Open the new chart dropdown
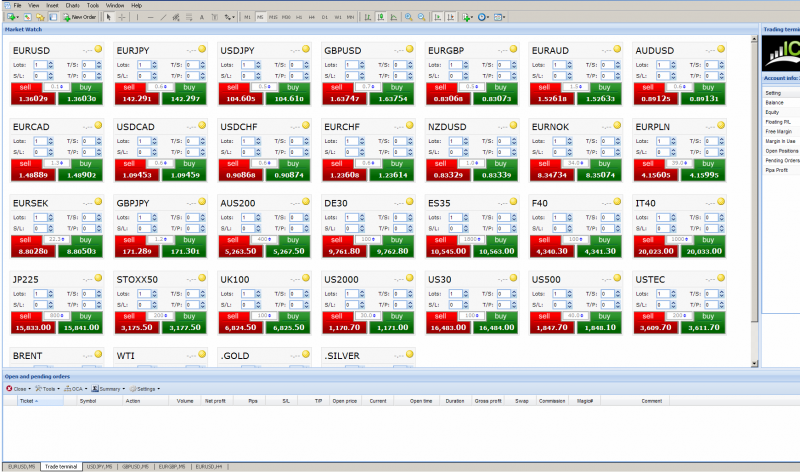Viewport: 800px width, 472px height. (13, 17)
